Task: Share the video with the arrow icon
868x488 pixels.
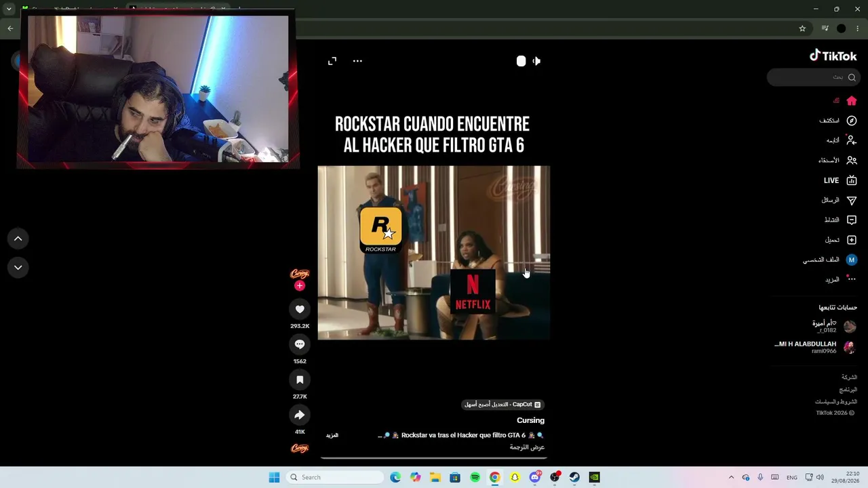Action: (x=300, y=415)
